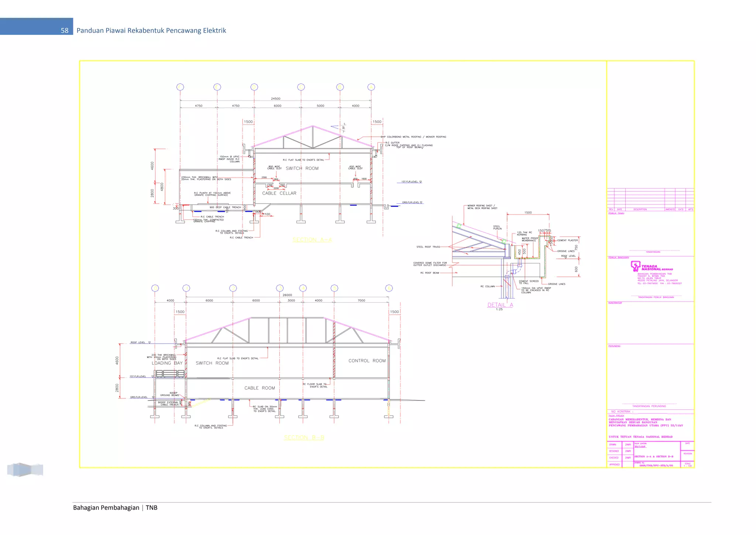Click the RC COLUMN annotation in Detail A
The image size is (756, 535).
pos(488,286)
